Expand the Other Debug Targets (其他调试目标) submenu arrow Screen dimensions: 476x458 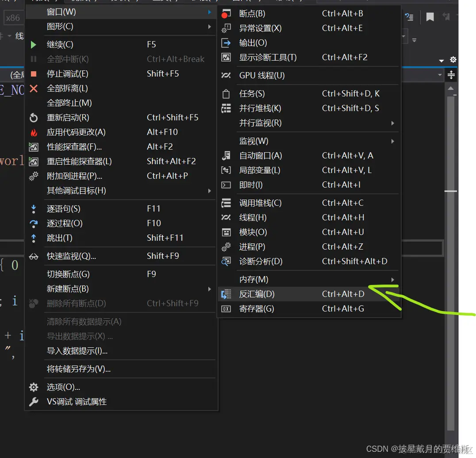pyautogui.click(x=209, y=191)
